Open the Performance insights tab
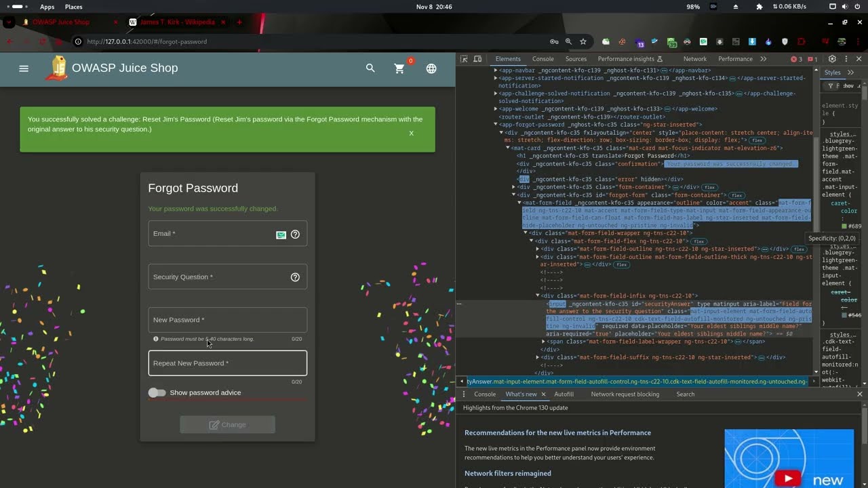The height and width of the screenshot is (488, 868). pyautogui.click(x=630, y=59)
